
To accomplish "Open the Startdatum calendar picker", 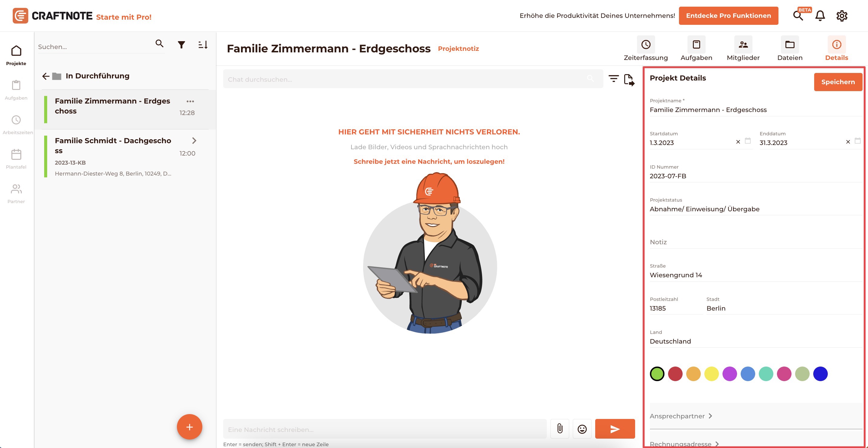I will click(x=748, y=141).
